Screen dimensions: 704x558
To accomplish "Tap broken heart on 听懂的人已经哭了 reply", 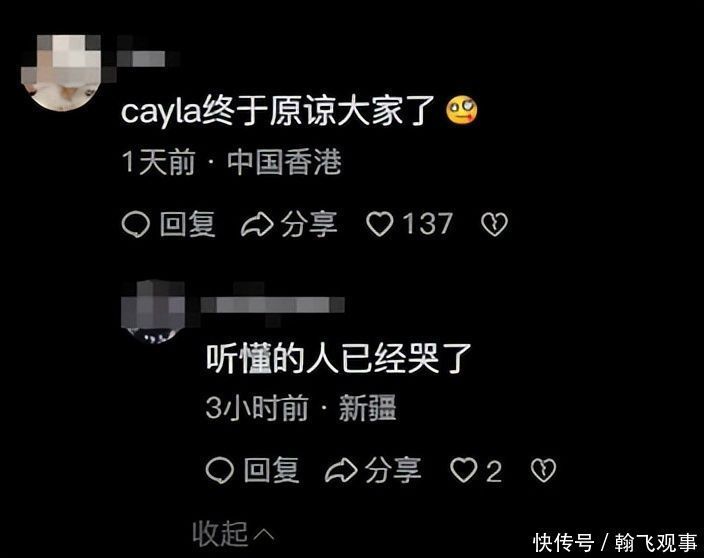I will tap(543, 470).
